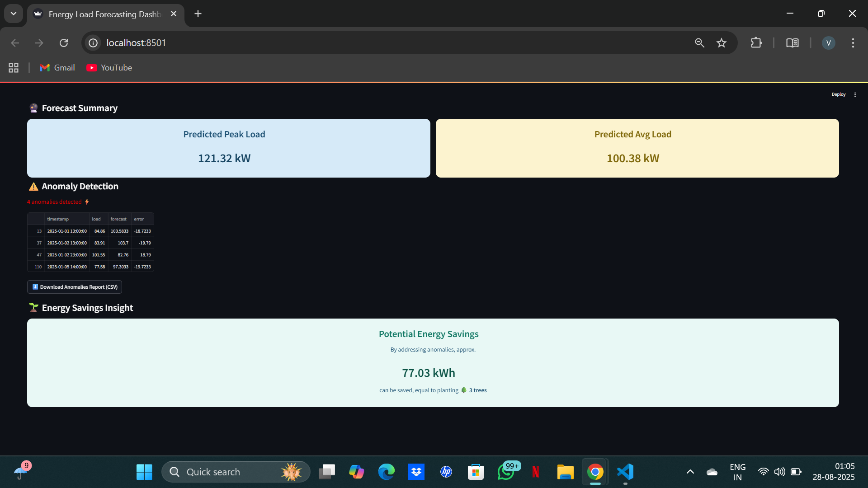Open reading mode side panel icon
The height and width of the screenshot is (488, 868).
pyautogui.click(x=792, y=43)
